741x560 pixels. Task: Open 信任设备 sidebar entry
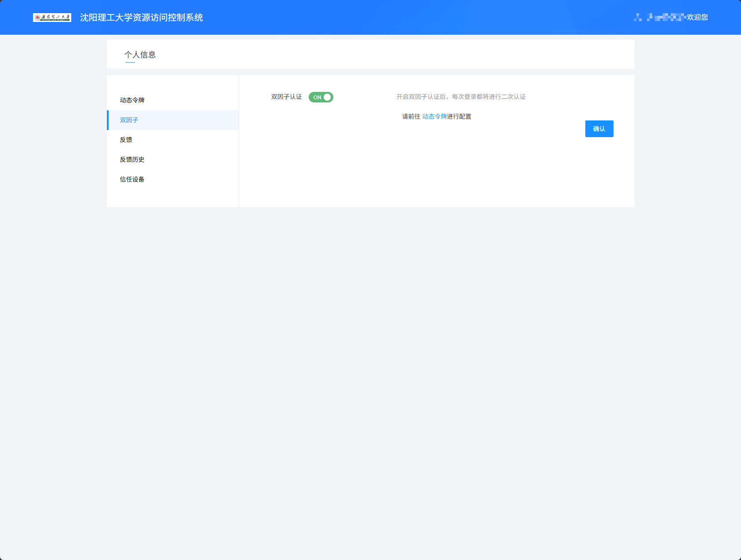[173, 179]
